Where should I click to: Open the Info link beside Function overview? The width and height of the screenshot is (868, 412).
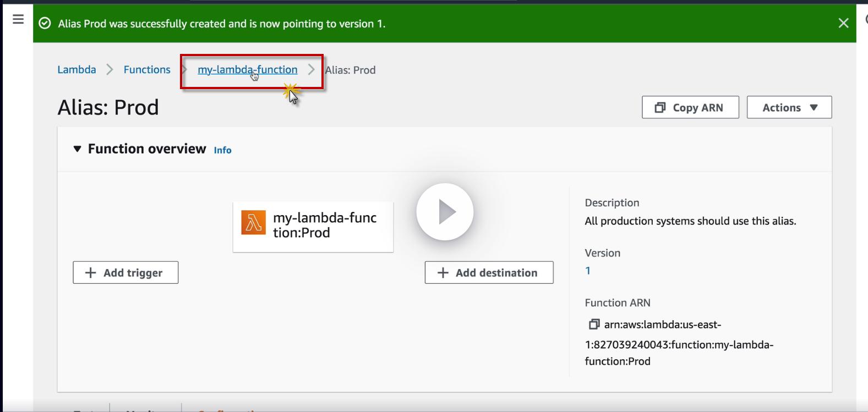click(x=222, y=150)
